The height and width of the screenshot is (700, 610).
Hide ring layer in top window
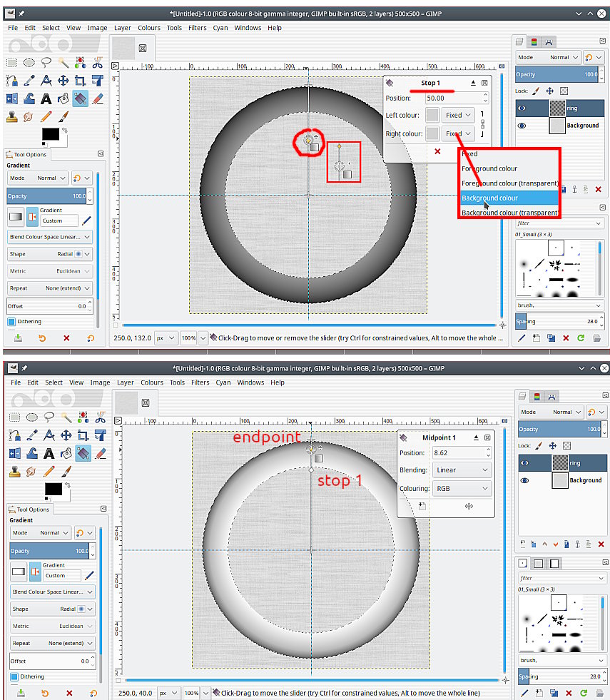tap(522, 108)
